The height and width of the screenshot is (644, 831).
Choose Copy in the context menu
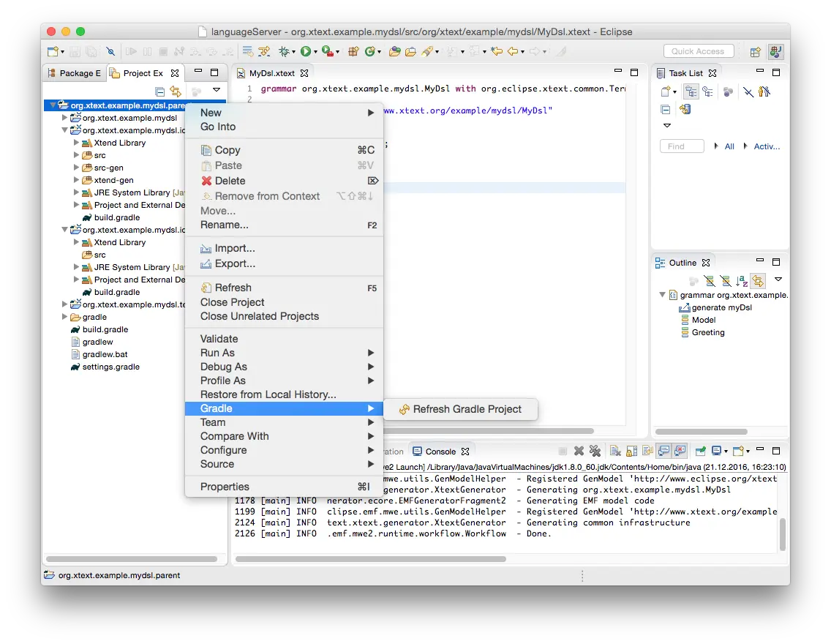point(284,150)
